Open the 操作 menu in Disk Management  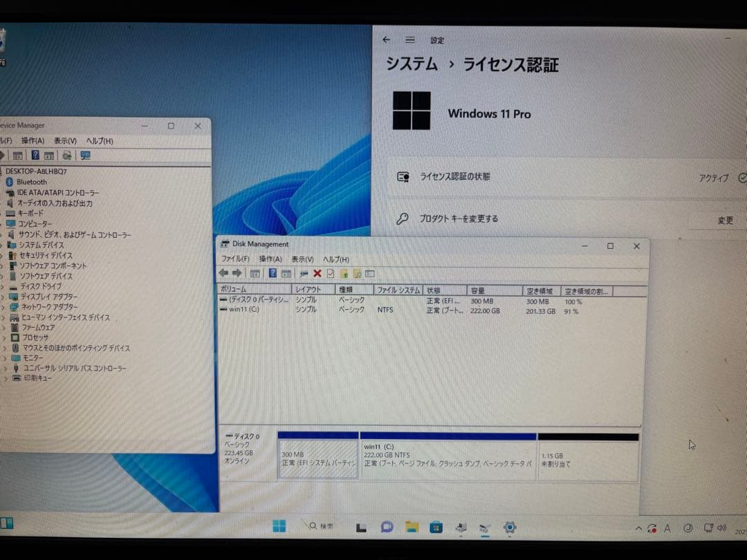[x=270, y=259]
